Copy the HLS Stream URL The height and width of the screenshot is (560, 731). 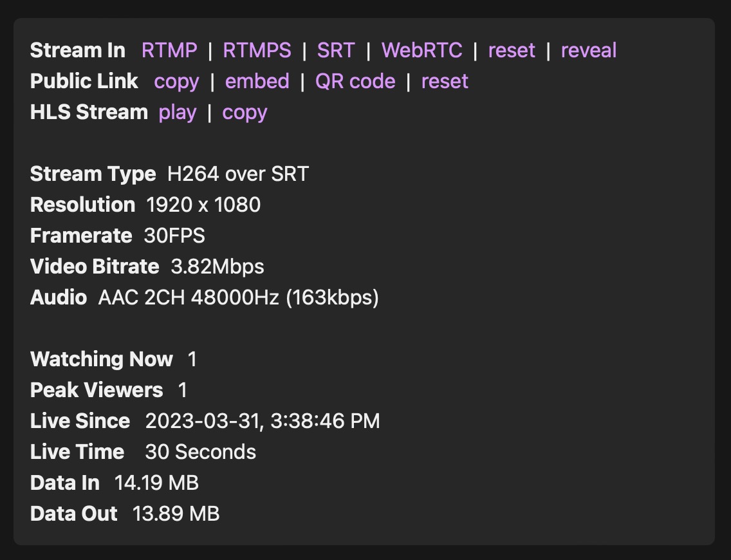[x=245, y=113]
